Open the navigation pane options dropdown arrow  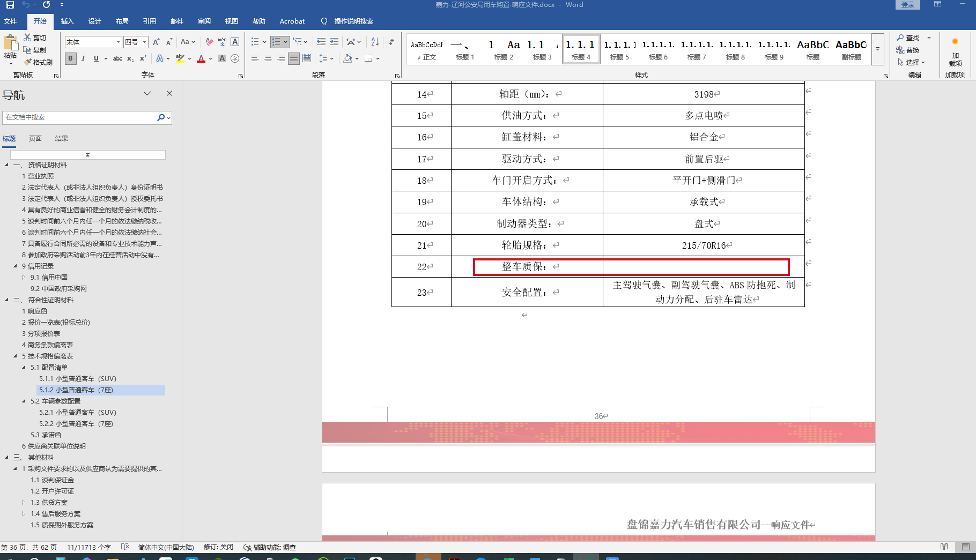(x=147, y=93)
